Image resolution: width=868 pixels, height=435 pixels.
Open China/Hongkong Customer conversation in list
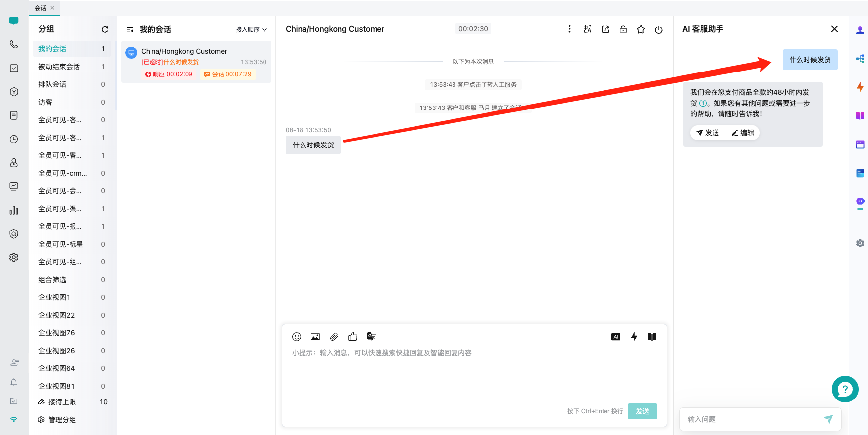click(x=196, y=62)
